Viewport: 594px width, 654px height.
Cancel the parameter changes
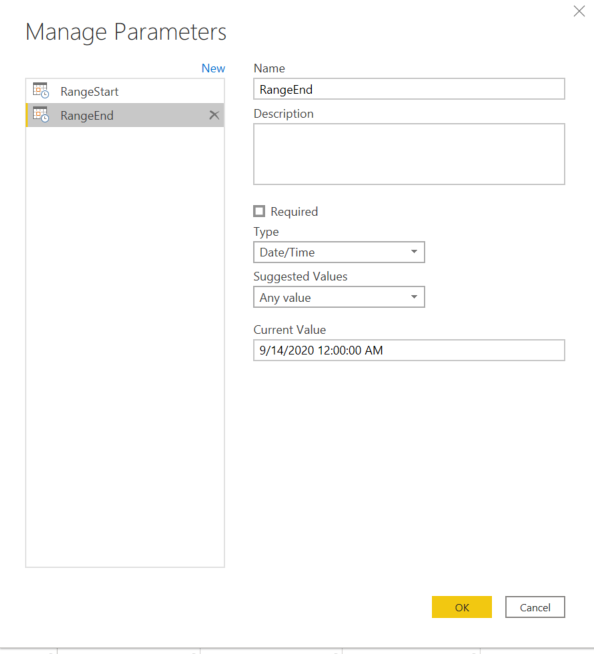click(x=535, y=607)
